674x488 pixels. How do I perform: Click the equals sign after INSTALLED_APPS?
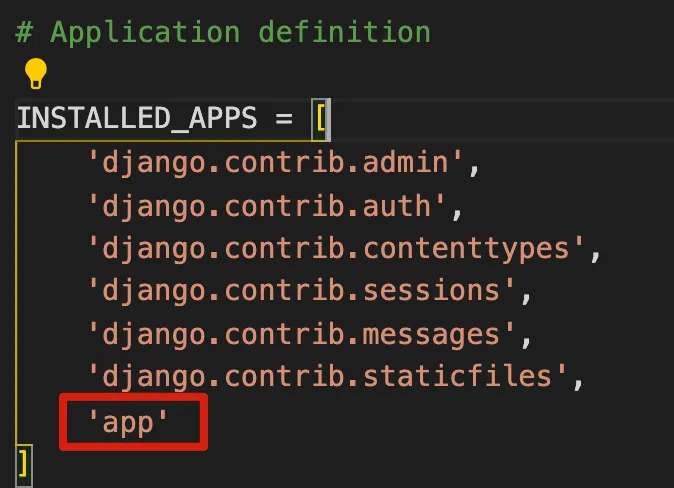(x=284, y=118)
